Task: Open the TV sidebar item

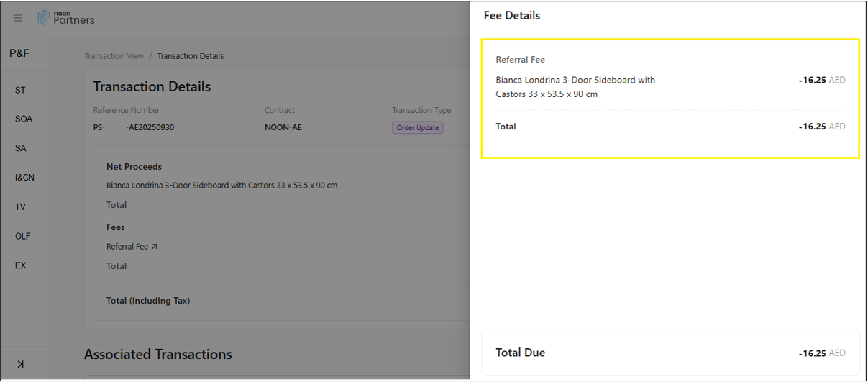Action: 20,207
